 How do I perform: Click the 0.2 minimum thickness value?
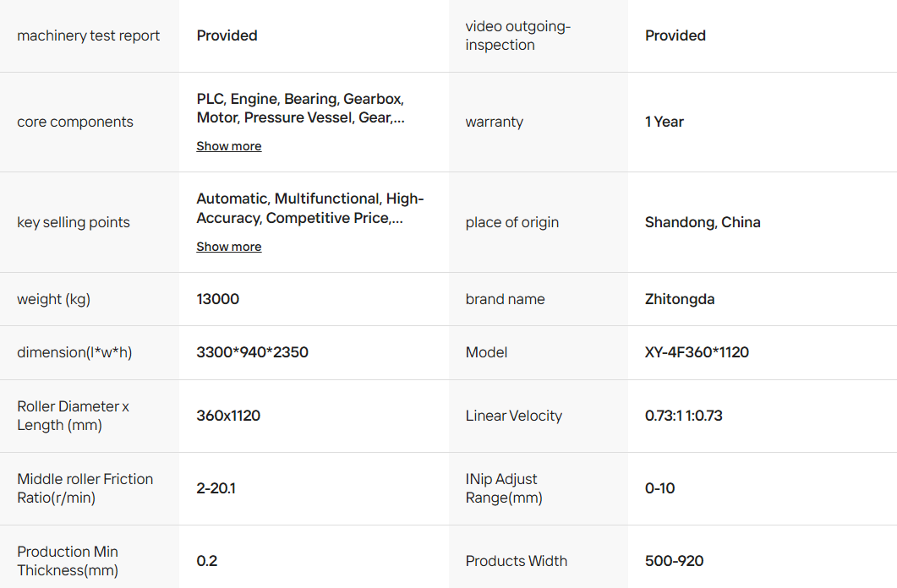point(206,561)
